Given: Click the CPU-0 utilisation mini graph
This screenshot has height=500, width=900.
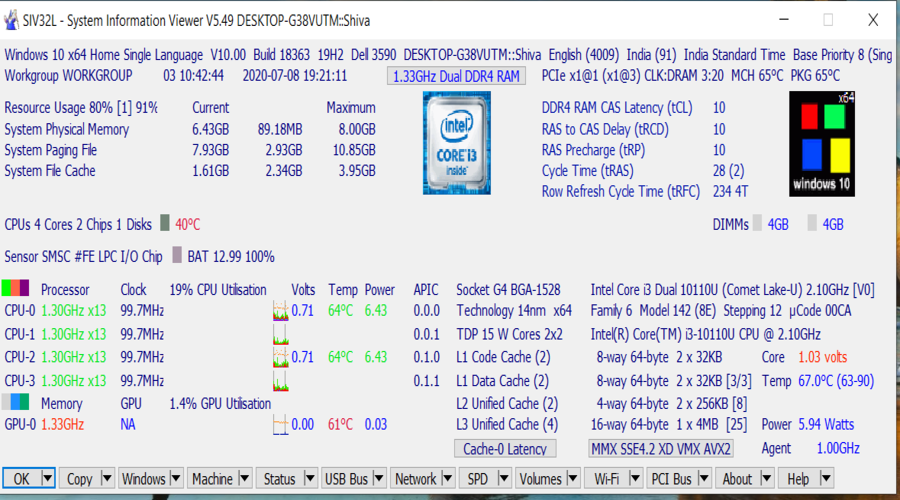Looking at the screenshot, I should click(281, 312).
